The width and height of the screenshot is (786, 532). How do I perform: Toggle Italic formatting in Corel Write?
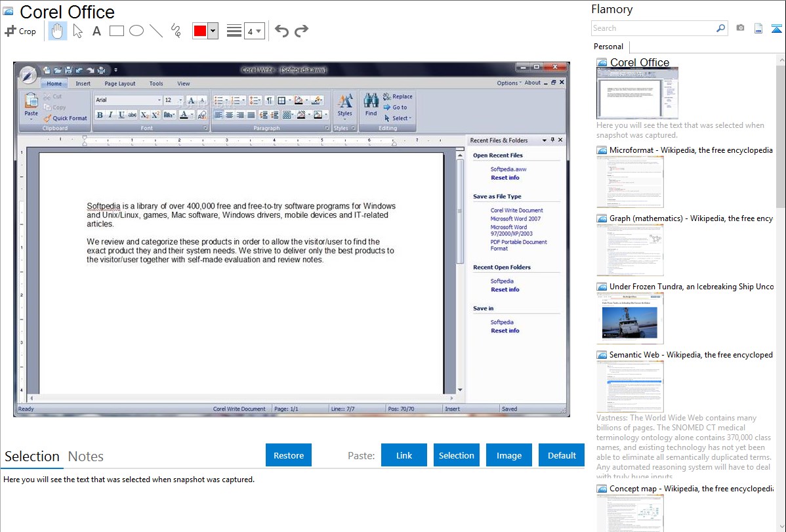110,115
